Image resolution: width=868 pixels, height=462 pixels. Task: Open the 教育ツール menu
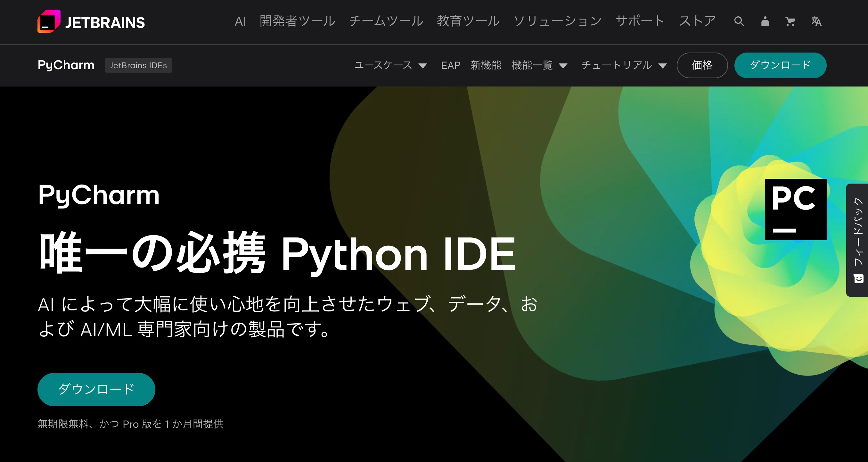468,21
